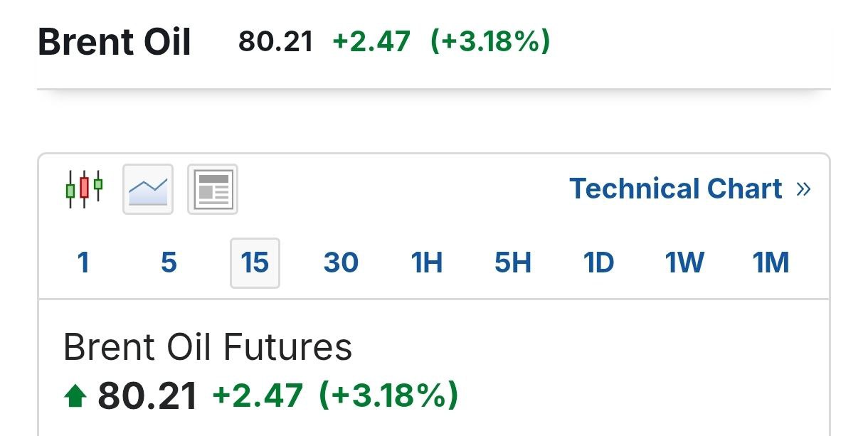The width and height of the screenshot is (868, 436).
Task: Click the large 80.21 price in the chart panel
Action: (x=147, y=396)
